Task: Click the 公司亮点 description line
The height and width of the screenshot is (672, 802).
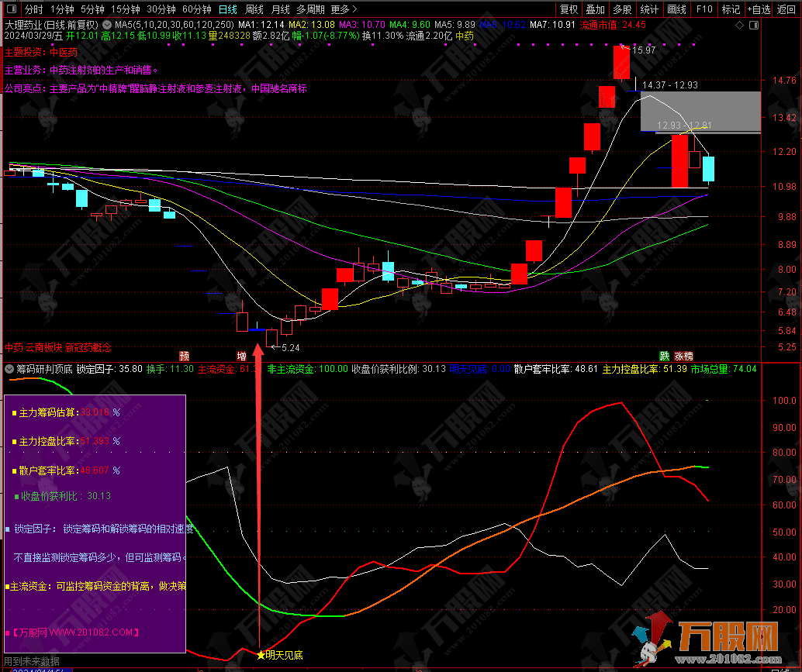Action: (x=155, y=88)
